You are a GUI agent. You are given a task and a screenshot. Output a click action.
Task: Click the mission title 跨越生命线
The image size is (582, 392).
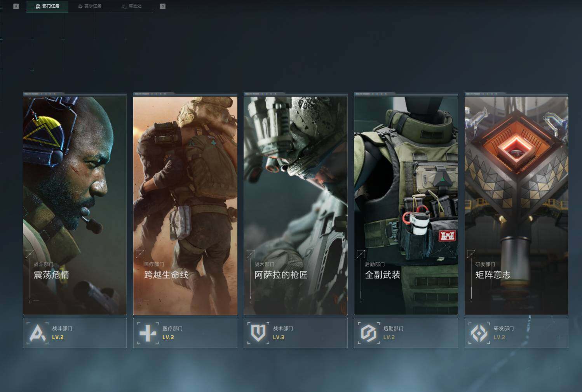[166, 275]
